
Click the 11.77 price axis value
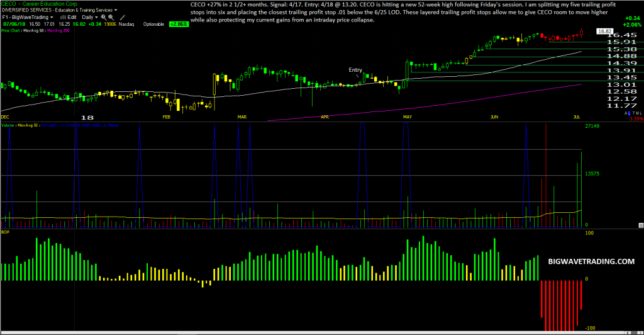pyautogui.click(x=622, y=106)
